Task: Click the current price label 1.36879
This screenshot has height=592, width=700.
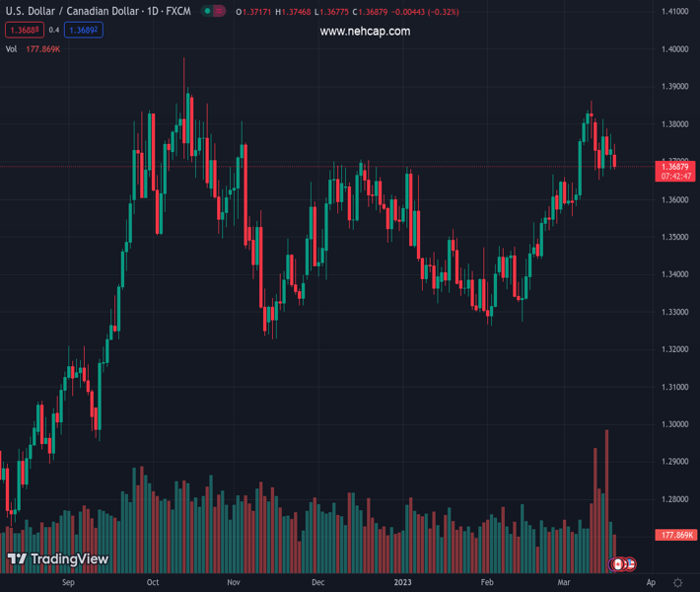Action: click(675, 167)
